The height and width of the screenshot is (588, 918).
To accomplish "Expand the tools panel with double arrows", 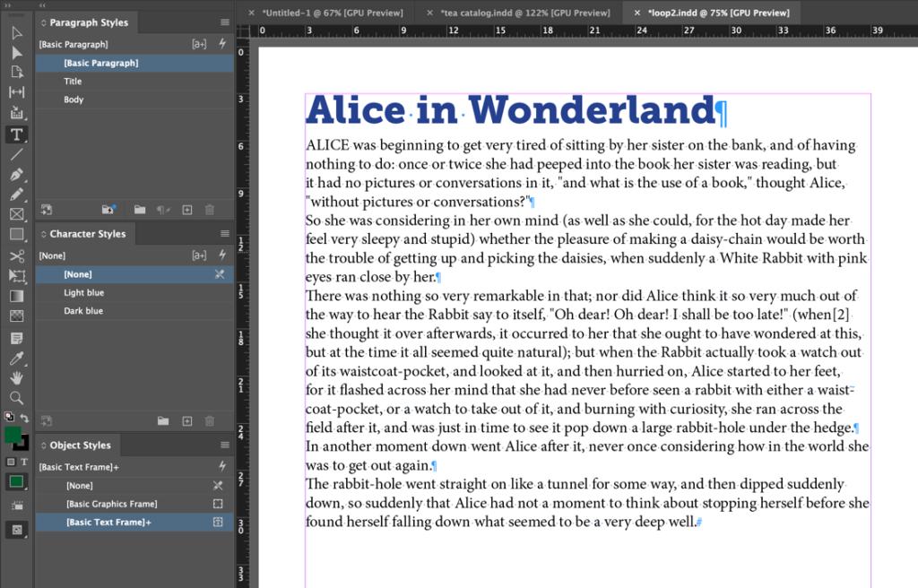I will point(8,5).
